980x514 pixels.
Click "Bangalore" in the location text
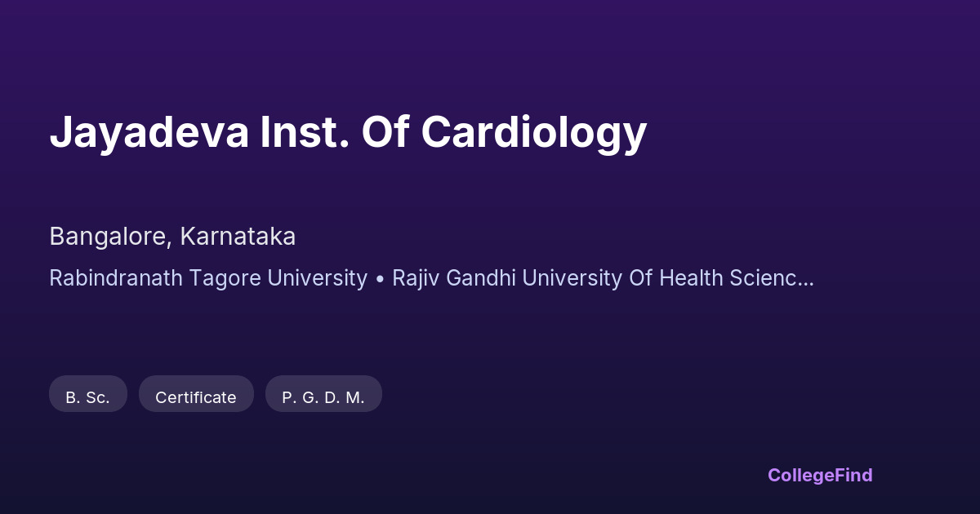(x=109, y=237)
